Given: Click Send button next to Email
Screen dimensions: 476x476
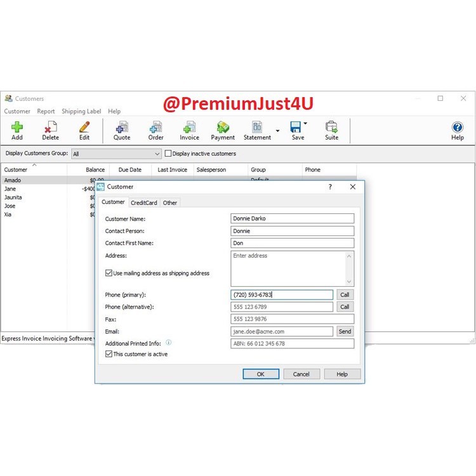Looking at the screenshot, I should (x=345, y=331).
